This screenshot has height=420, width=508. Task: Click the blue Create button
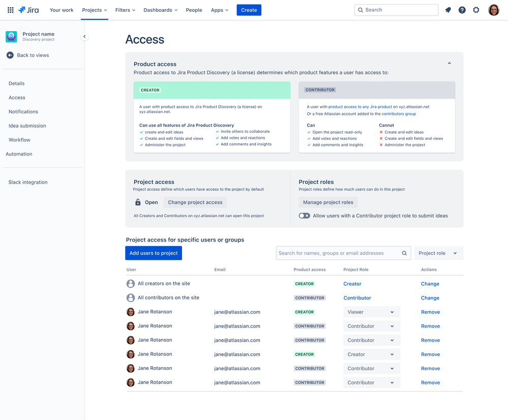(249, 10)
